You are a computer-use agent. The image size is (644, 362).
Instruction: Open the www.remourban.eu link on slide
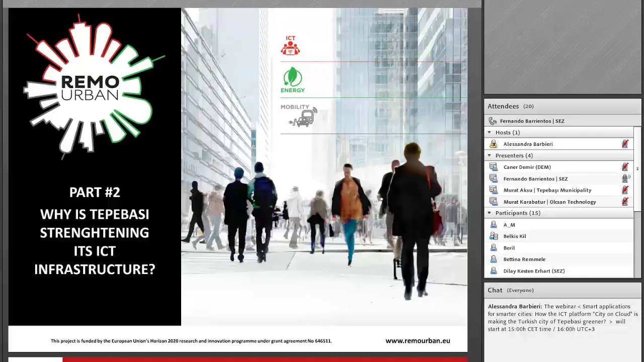click(418, 341)
